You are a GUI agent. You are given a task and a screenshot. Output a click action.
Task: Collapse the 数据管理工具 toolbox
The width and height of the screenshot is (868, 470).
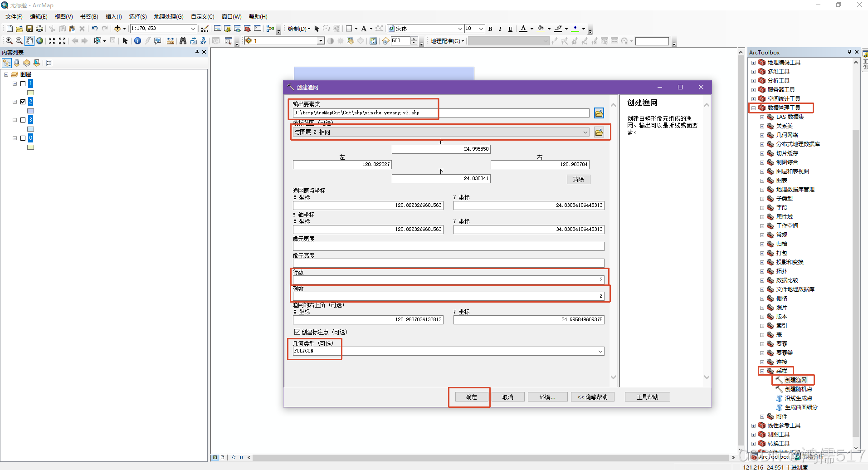tap(753, 108)
